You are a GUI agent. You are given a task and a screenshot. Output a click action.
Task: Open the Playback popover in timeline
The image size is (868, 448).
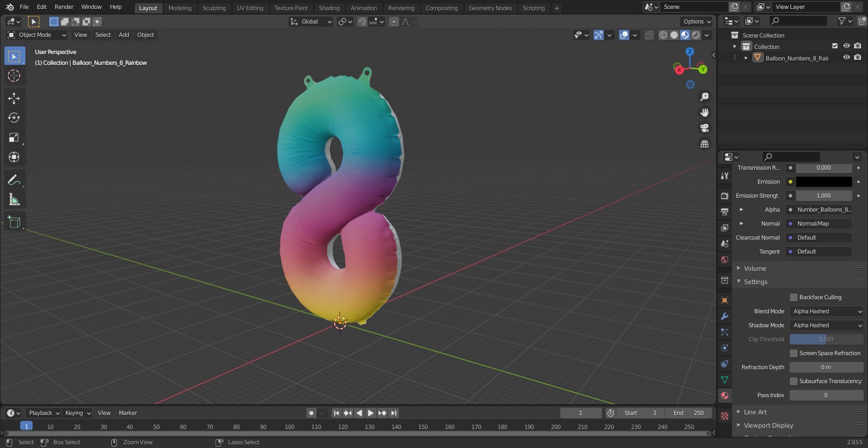click(x=44, y=413)
